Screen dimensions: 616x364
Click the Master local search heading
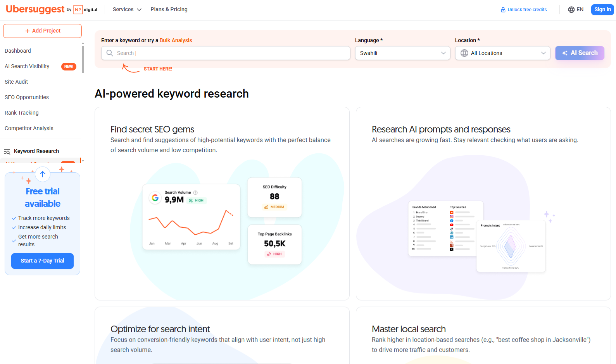(x=409, y=329)
